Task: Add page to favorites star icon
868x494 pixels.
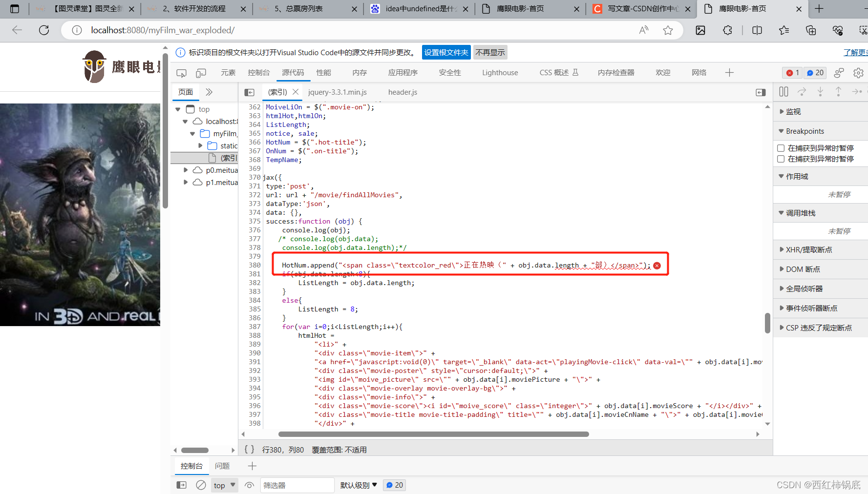Action: pyautogui.click(x=668, y=30)
